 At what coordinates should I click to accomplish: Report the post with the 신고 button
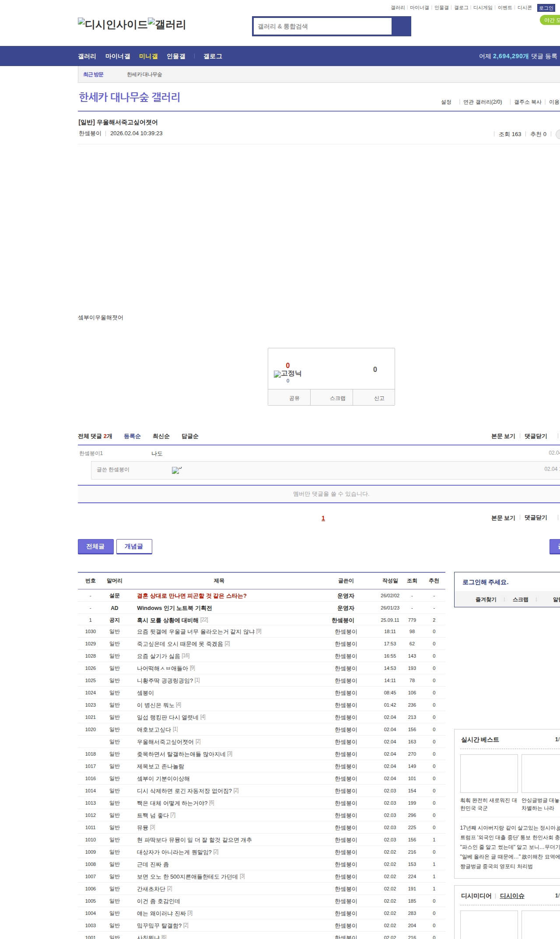(379, 398)
